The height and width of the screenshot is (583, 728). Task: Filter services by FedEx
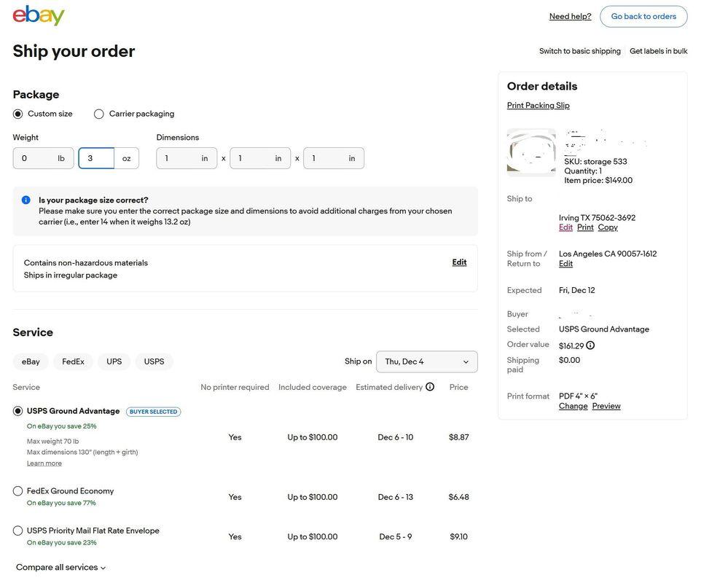click(74, 361)
